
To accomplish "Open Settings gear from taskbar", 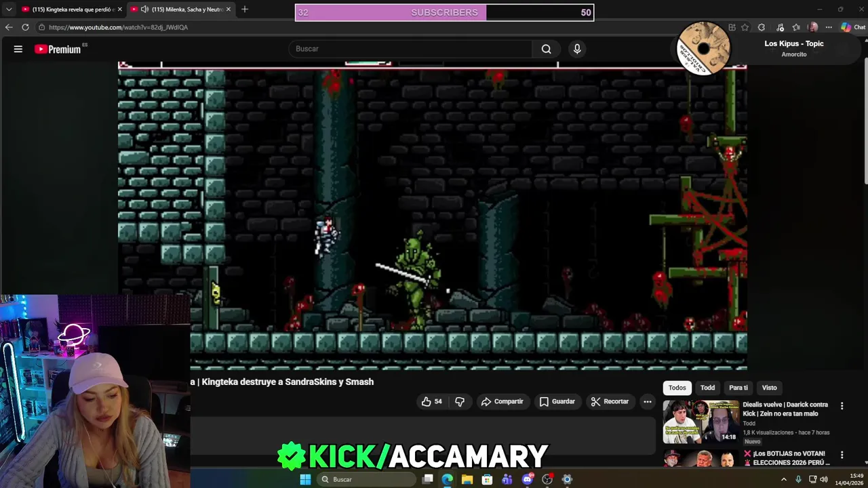I will tap(567, 479).
